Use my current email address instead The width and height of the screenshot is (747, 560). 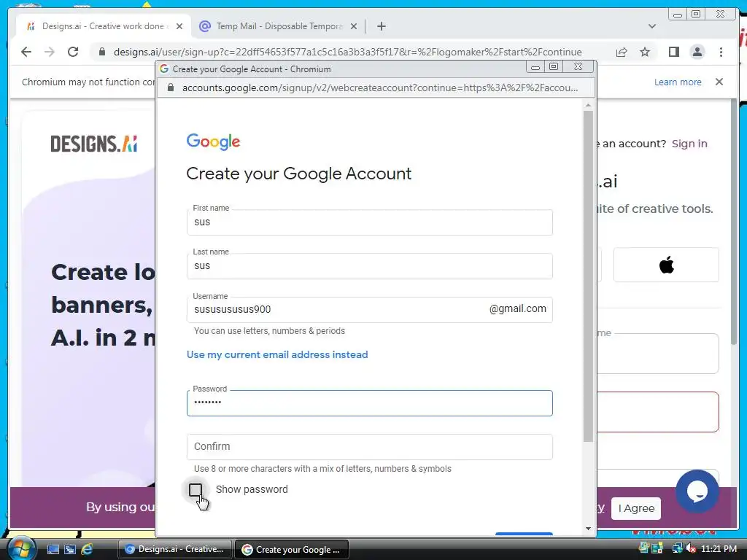277,355
